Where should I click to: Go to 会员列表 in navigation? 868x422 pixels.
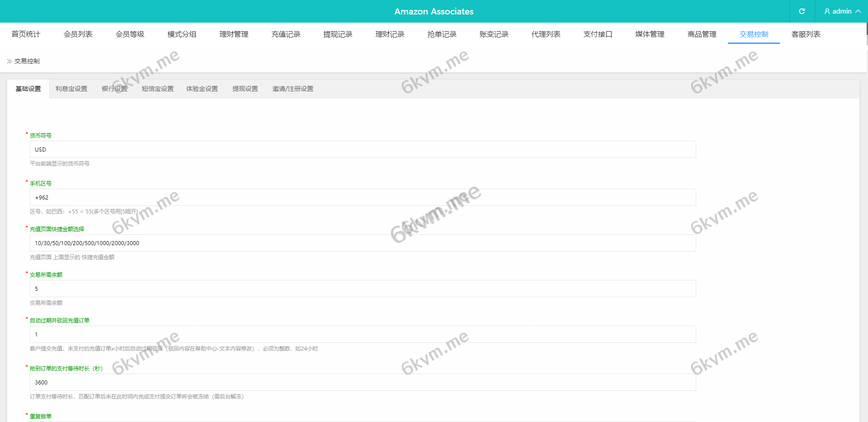(78, 34)
